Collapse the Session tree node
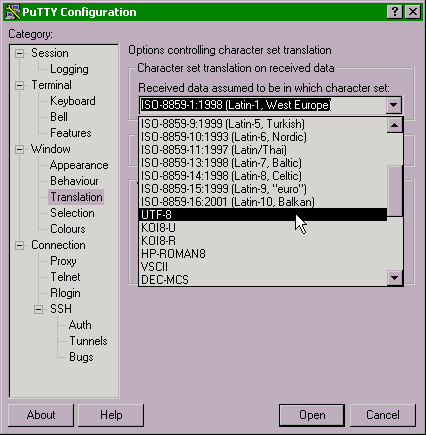 tap(20, 53)
